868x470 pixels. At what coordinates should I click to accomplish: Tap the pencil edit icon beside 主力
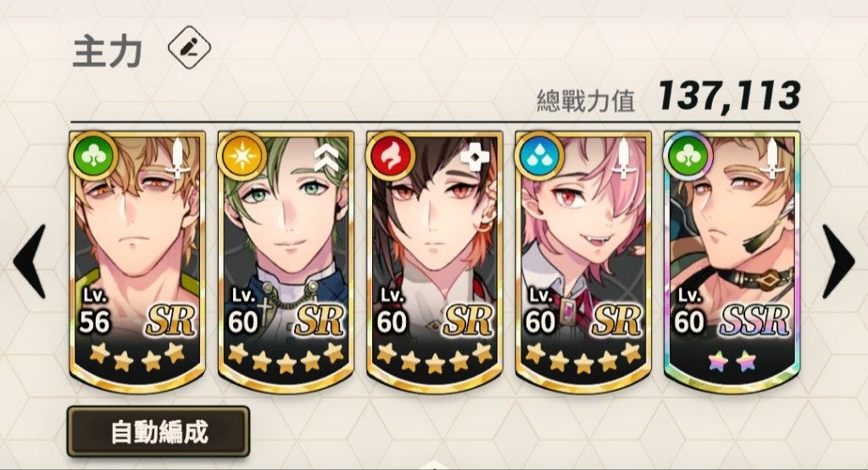coord(189,47)
